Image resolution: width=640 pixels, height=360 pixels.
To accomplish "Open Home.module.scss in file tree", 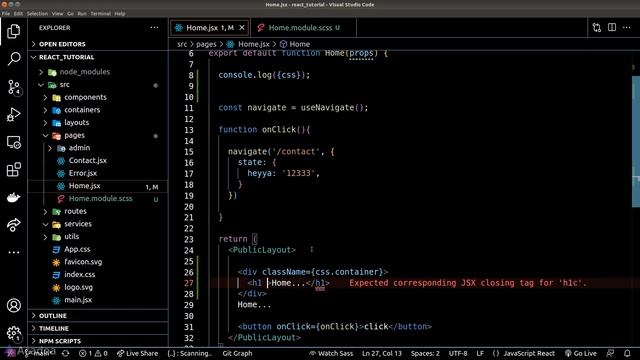I will pos(98,198).
